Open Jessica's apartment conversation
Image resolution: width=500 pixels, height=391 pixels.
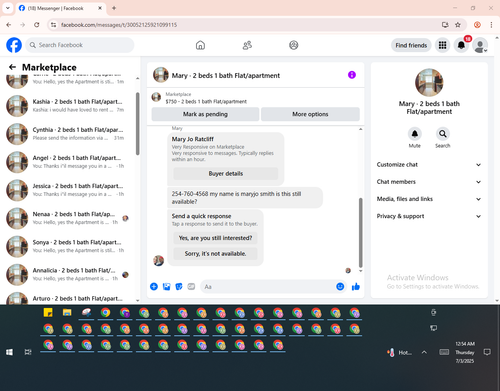click(68, 190)
